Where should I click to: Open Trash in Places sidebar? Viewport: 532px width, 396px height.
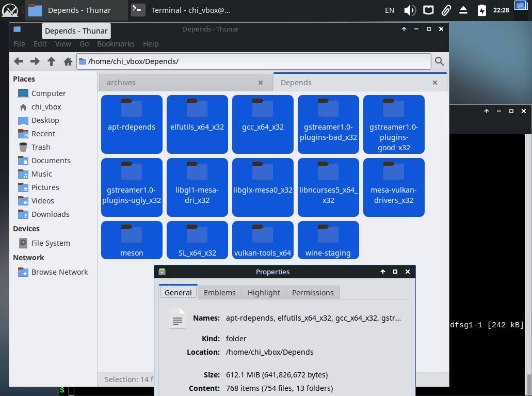point(41,147)
